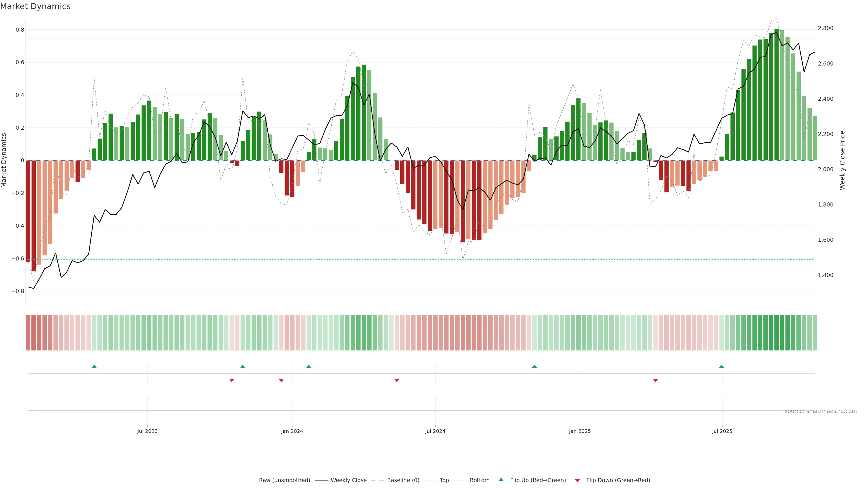This screenshot has height=488, width=868.
Task: Click the flip-up triangle just after Jan 2024
Action: tap(309, 366)
